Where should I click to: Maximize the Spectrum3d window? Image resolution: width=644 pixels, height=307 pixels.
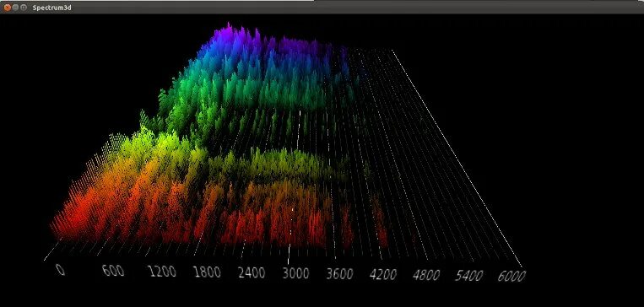pos(24,7)
